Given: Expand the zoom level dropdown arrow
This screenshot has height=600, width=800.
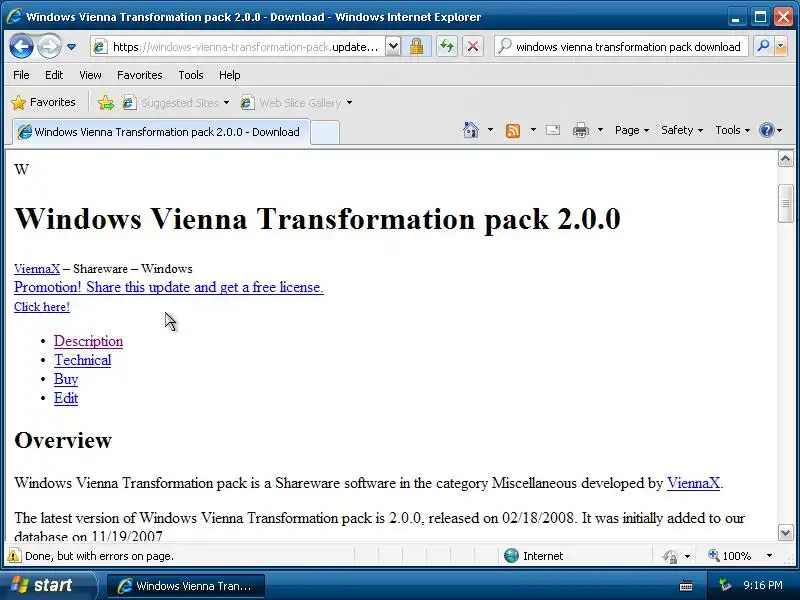Looking at the screenshot, I should point(769,556).
